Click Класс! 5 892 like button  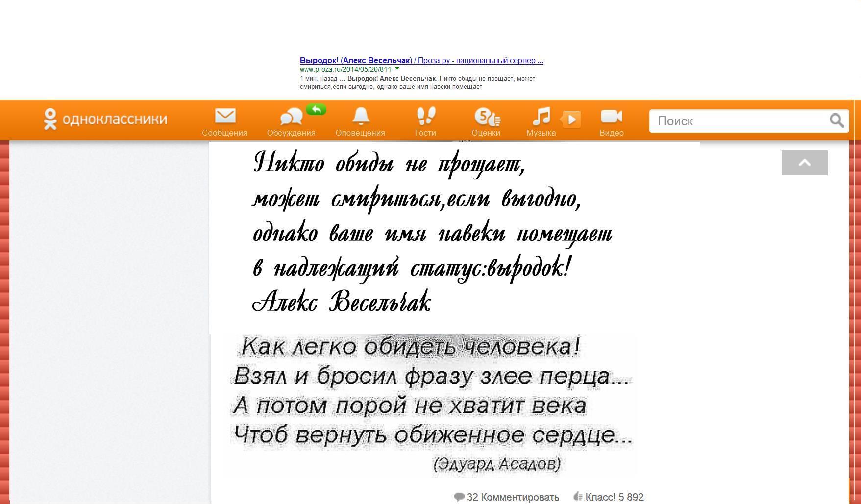[615, 497]
